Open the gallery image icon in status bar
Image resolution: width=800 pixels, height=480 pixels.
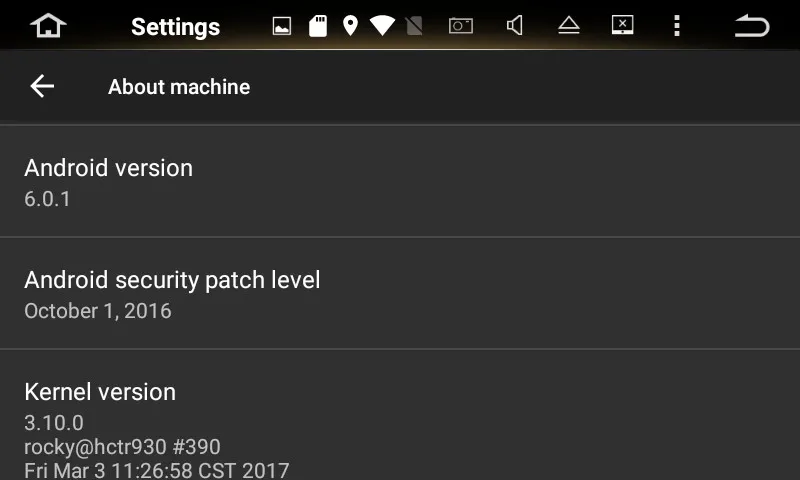[x=282, y=26]
